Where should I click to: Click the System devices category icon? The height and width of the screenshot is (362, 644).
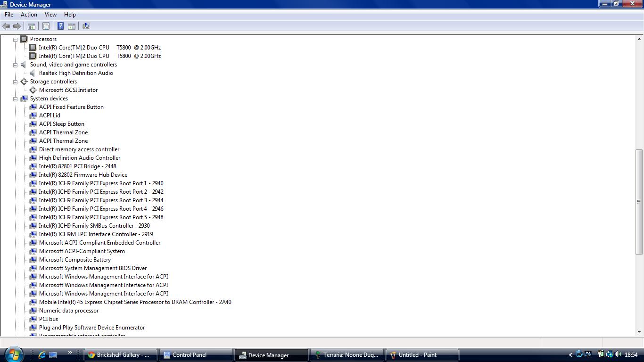pos(24,99)
